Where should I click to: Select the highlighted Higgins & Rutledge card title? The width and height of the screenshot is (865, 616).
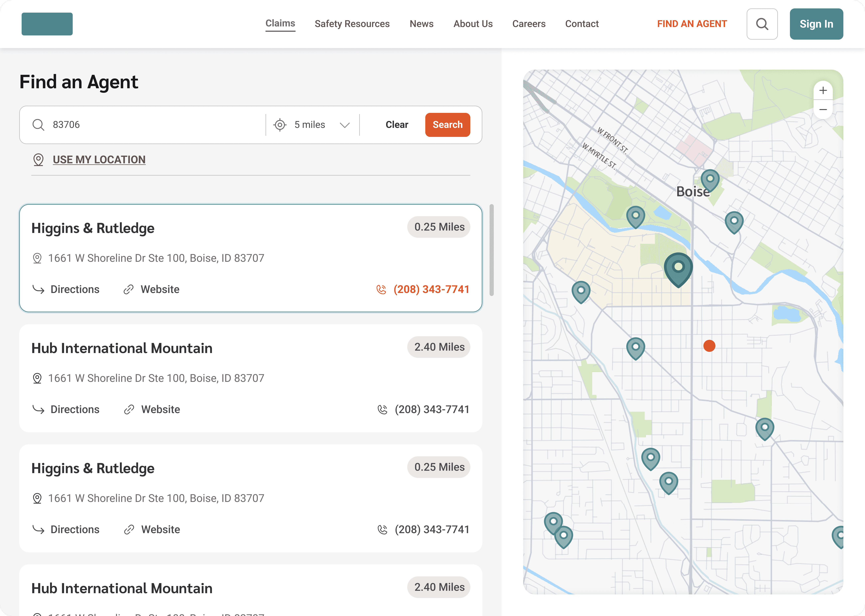[93, 228]
